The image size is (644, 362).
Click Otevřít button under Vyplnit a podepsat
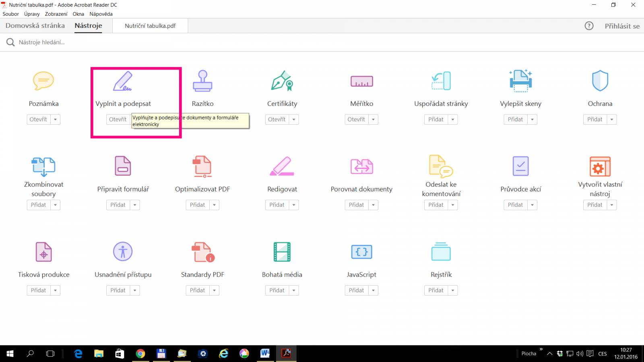tap(118, 119)
